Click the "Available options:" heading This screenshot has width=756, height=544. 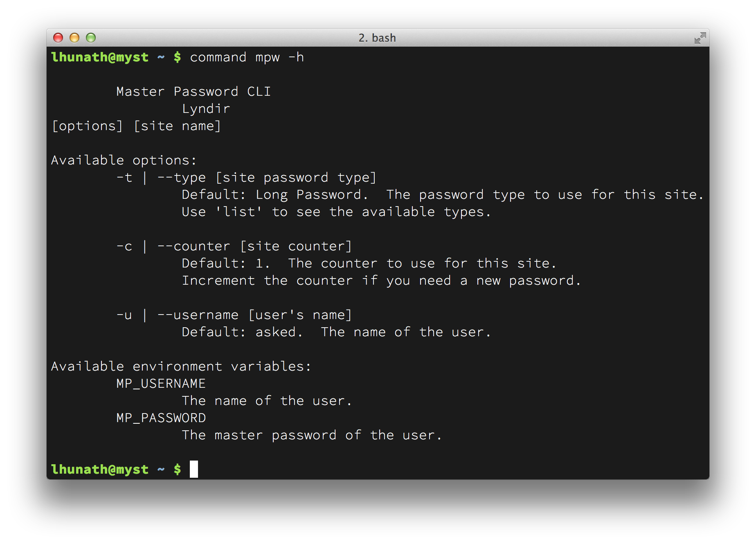124,160
